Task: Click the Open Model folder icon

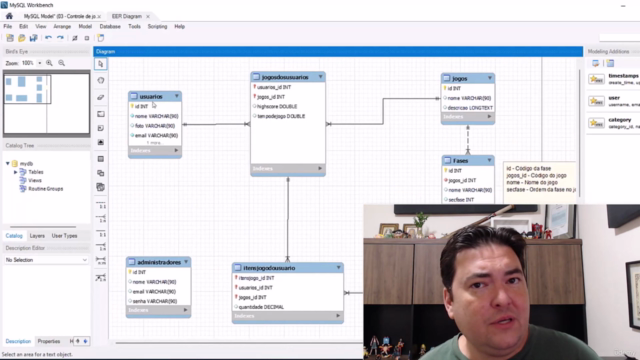Action: click(x=22, y=38)
